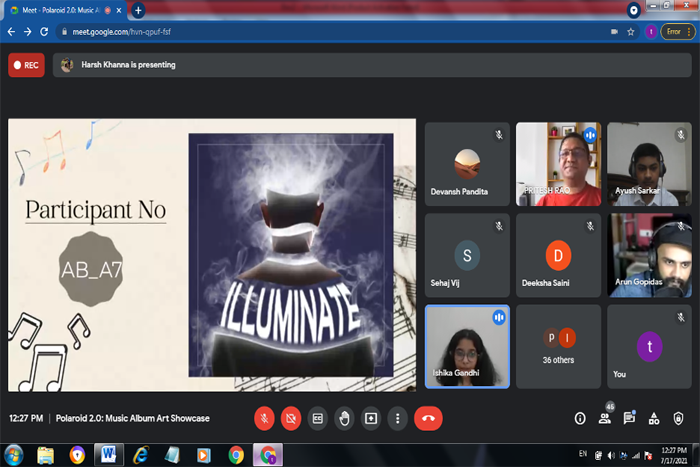This screenshot has width=700, height=467.
Task: Raise hand in the meeting
Action: (x=344, y=418)
